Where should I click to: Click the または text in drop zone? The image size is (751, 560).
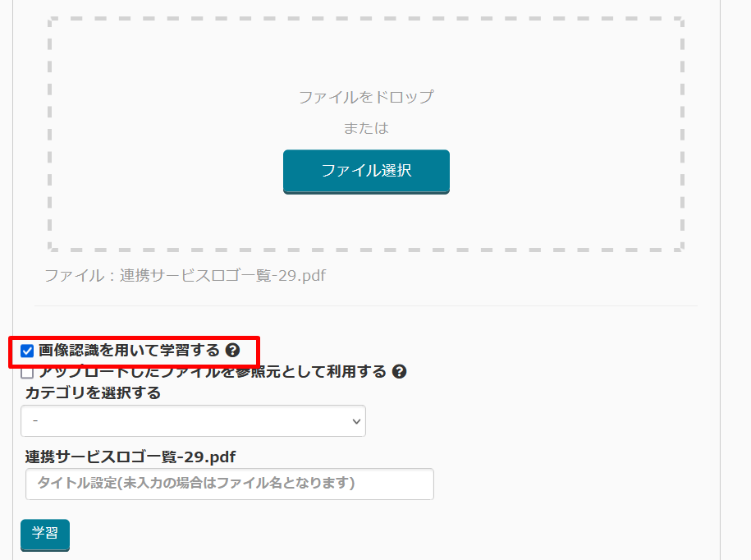click(366, 128)
